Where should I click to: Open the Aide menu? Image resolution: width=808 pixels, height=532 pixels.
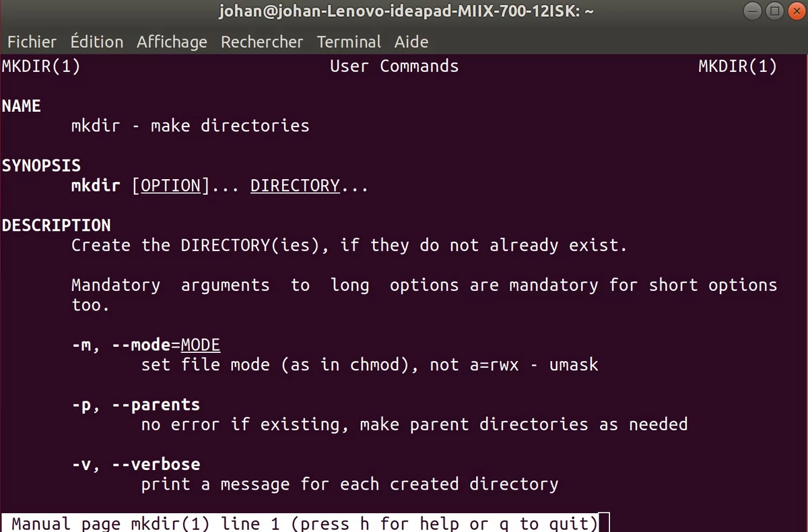point(411,42)
